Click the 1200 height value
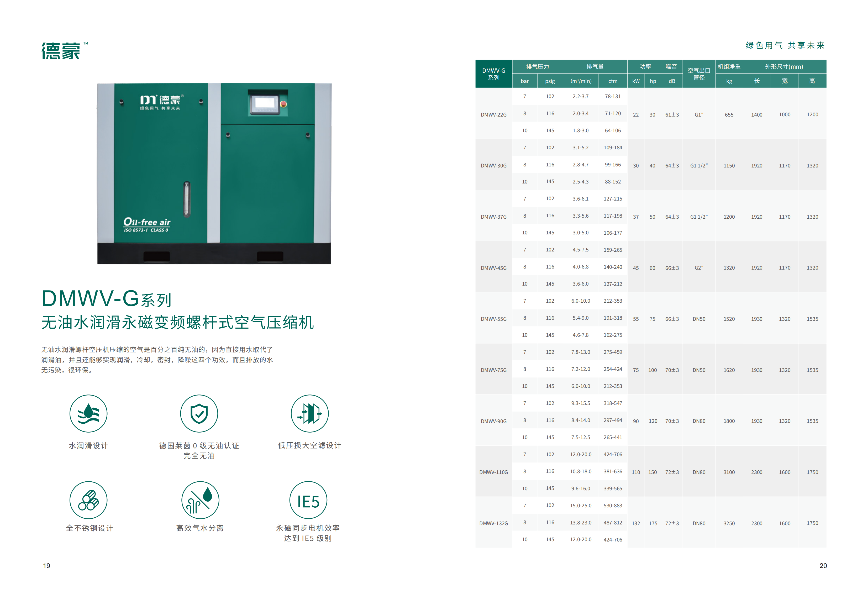The height and width of the screenshot is (589, 868). (812, 115)
